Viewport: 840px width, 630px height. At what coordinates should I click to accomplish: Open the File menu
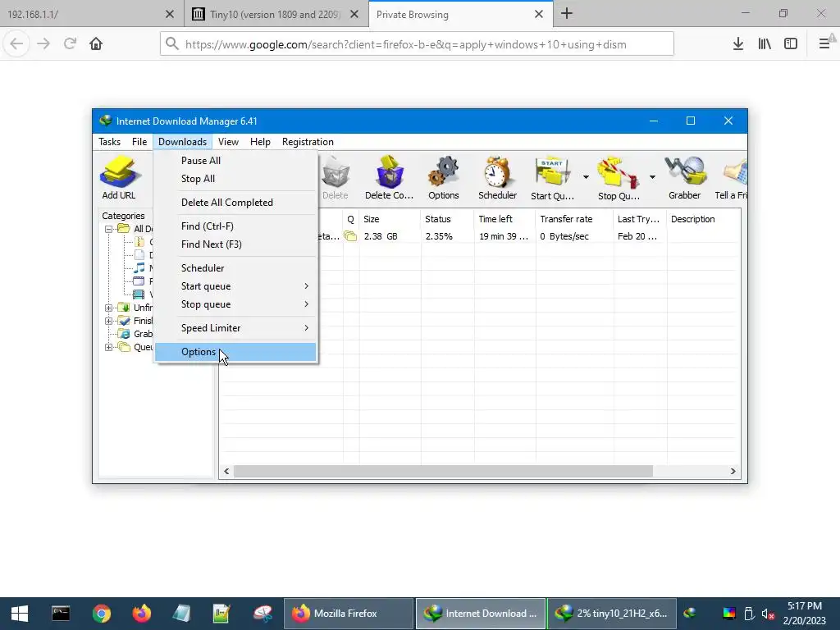point(139,142)
